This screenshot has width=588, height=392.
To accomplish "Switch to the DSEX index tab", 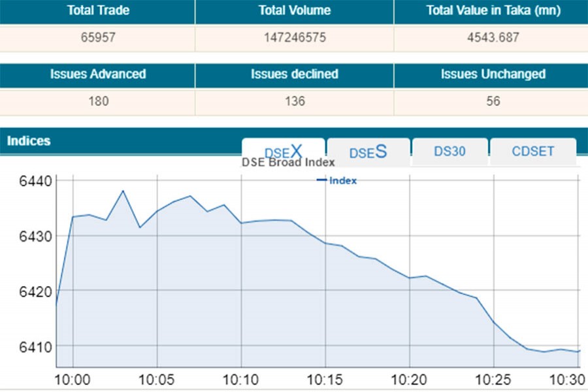I will click(283, 150).
